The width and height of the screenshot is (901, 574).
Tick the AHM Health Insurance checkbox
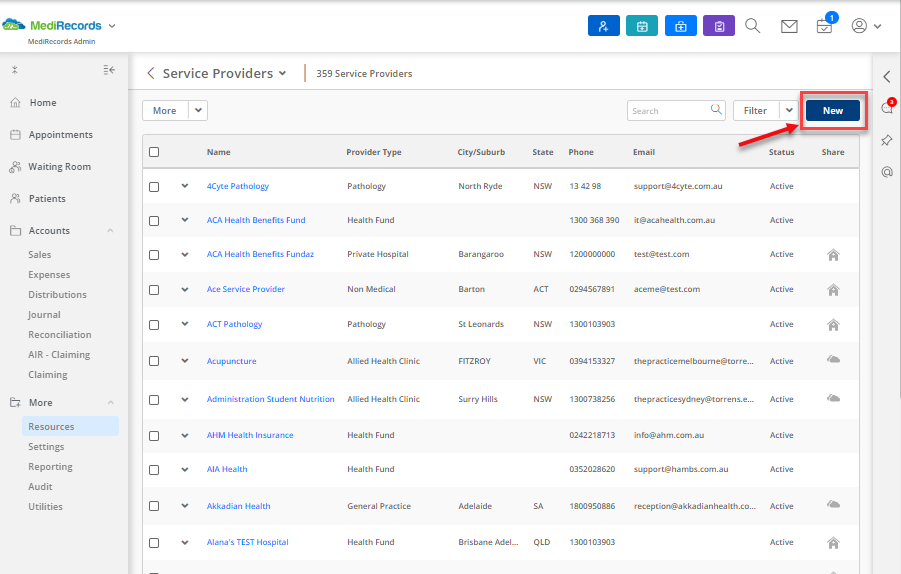click(154, 436)
